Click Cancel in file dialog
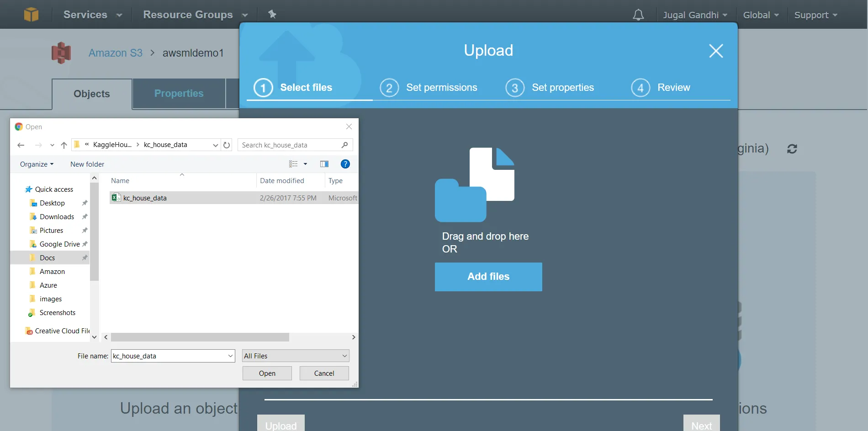This screenshot has height=431, width=868. coord(324,373)
